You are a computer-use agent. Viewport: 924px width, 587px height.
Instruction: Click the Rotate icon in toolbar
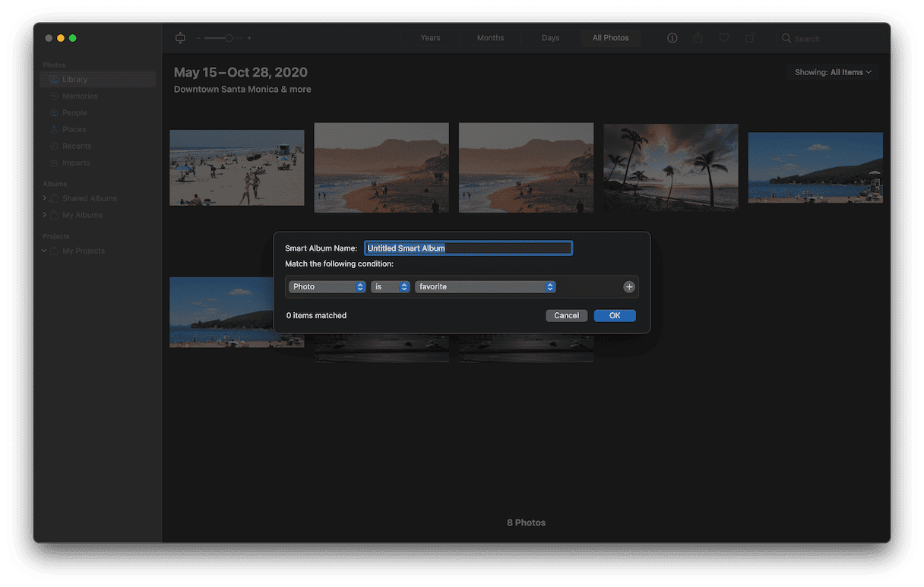coord(749,38)
